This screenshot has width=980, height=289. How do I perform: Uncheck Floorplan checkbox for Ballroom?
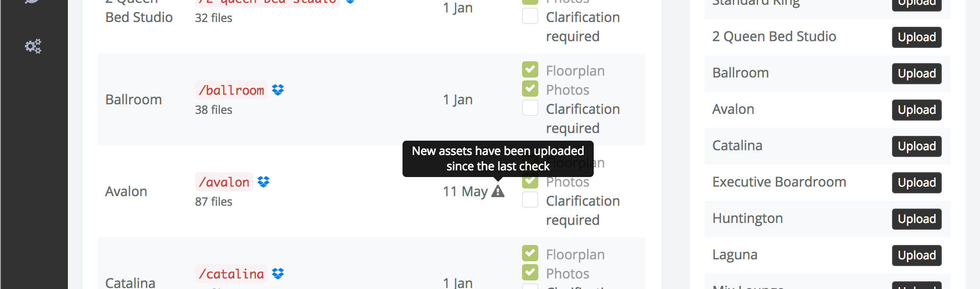pyautogui.click(x=530, y=69)
